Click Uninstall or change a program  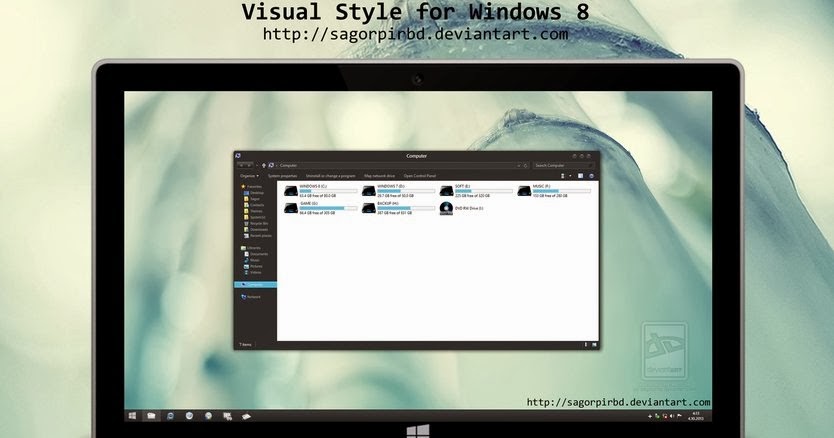[330, 176]
